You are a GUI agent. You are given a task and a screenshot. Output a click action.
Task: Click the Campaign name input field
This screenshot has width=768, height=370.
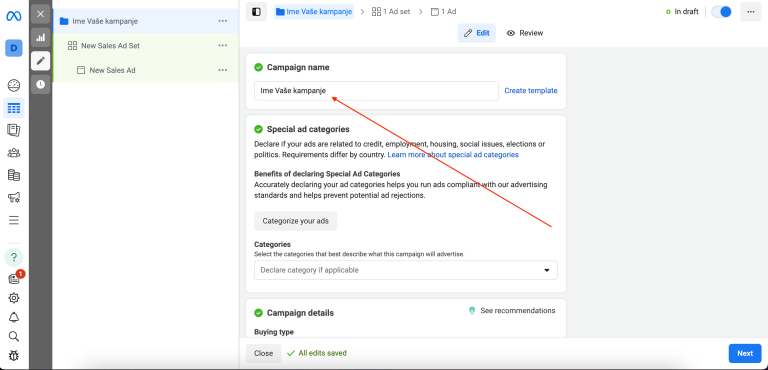(x=376, y=91)
